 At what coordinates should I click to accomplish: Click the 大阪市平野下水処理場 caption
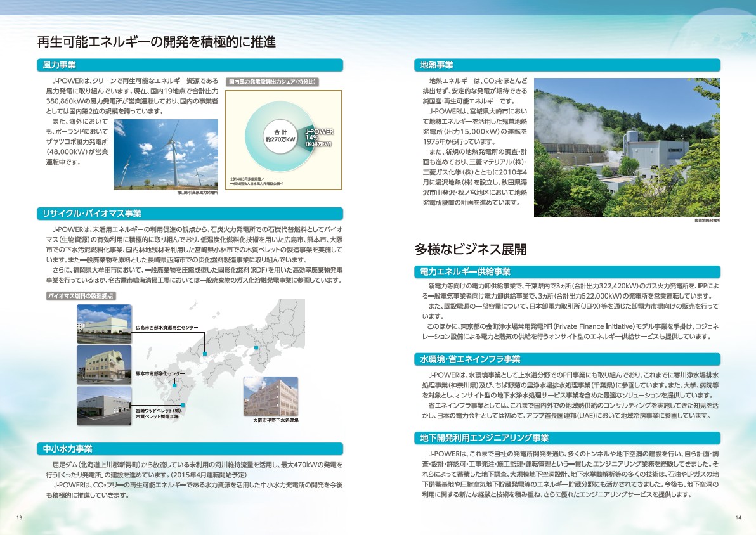276,420
